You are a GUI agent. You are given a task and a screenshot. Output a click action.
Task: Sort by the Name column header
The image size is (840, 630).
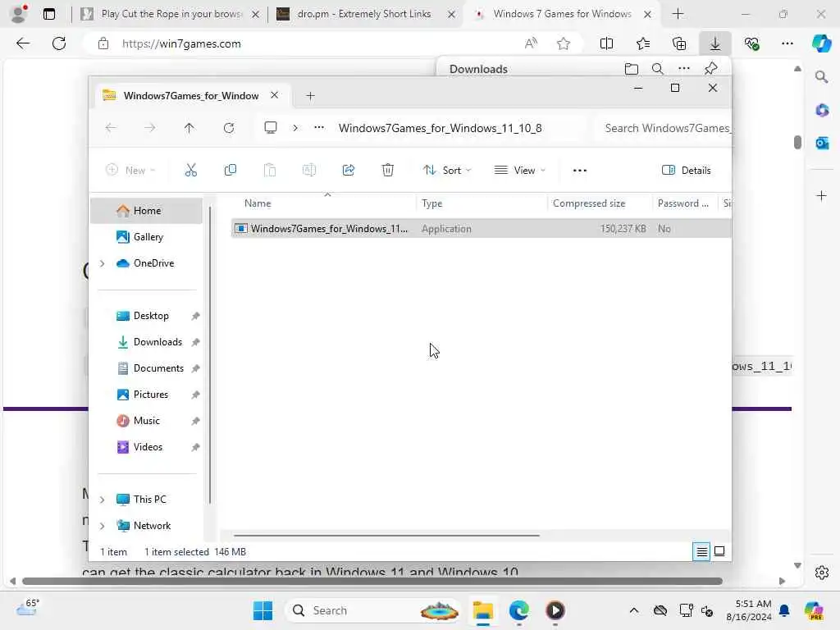pyautogui.click(x=258, y=203)
